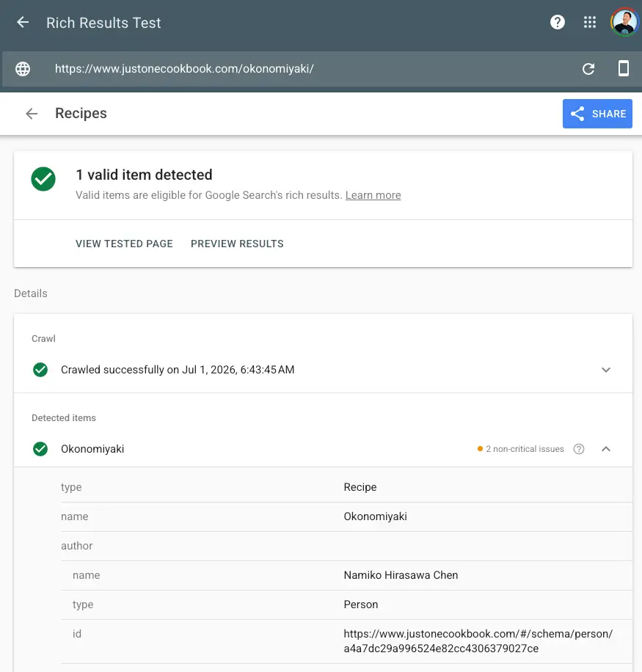Click the share icon in the blue button
The image size is (642, 672).
577,114
